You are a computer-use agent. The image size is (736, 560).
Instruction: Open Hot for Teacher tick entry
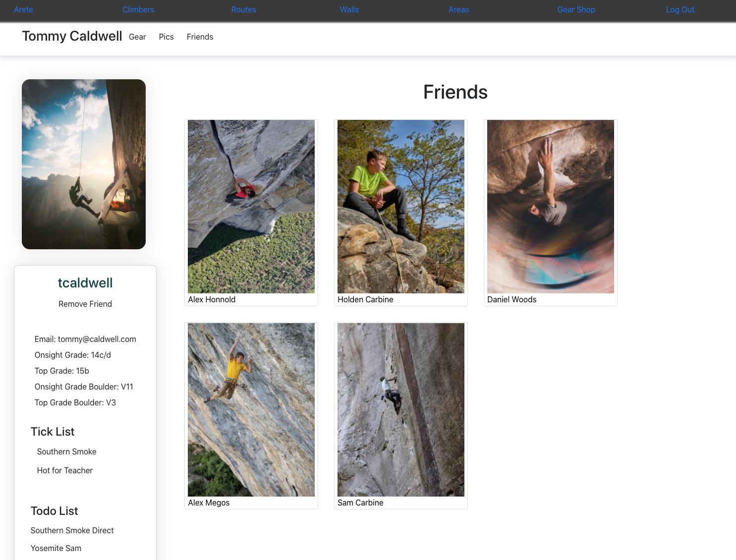tap(65, 470)
